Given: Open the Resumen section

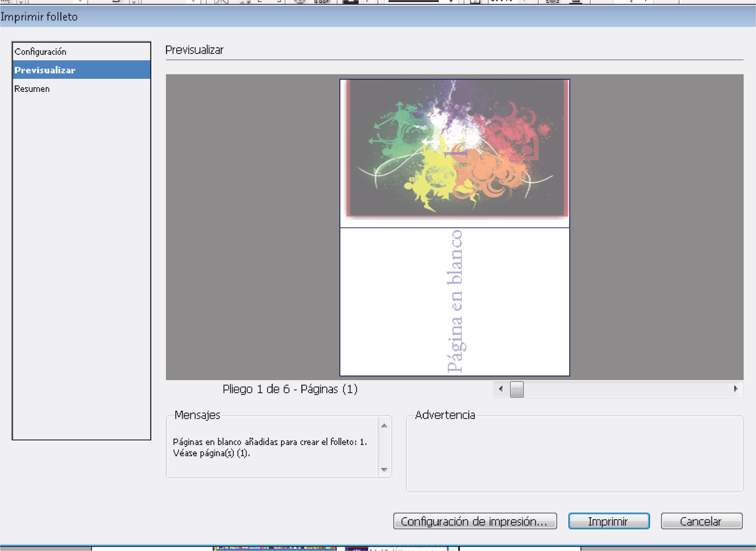Looking at the screenshot, I should 81,89.
